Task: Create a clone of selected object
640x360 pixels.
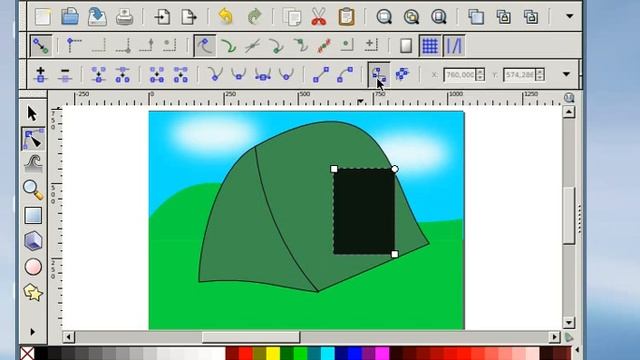Action: click(x=503, y=17)
